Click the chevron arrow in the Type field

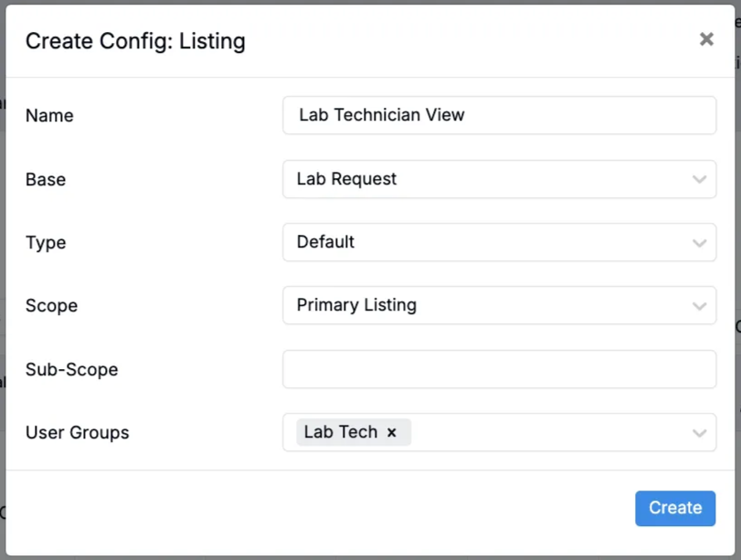tap(699, 243)
